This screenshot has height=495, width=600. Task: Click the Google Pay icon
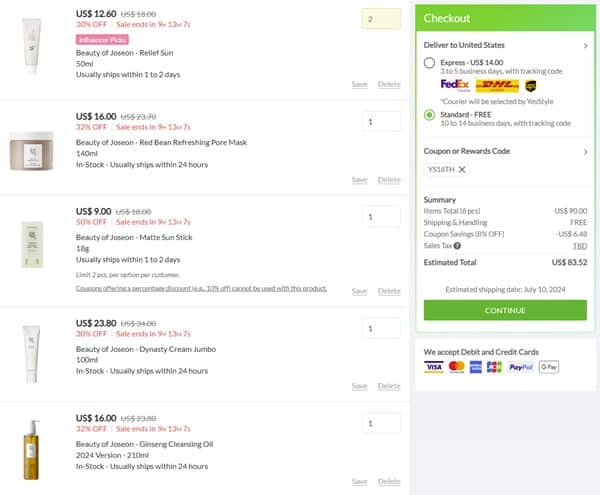click(548, 367)
